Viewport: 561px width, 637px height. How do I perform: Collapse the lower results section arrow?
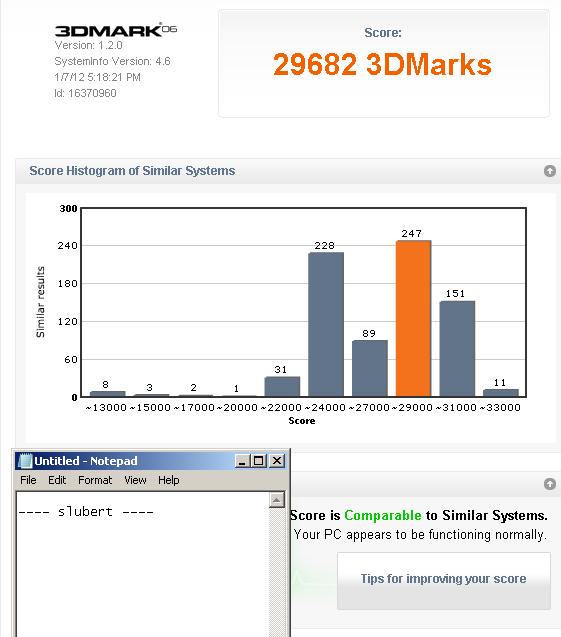(x=550, y=484)
